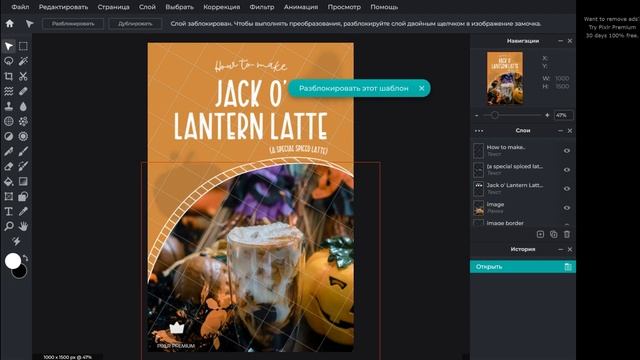This screenshot has height=360, width=640.
Task: Click the black background color swatch
Action: (20, 272)
